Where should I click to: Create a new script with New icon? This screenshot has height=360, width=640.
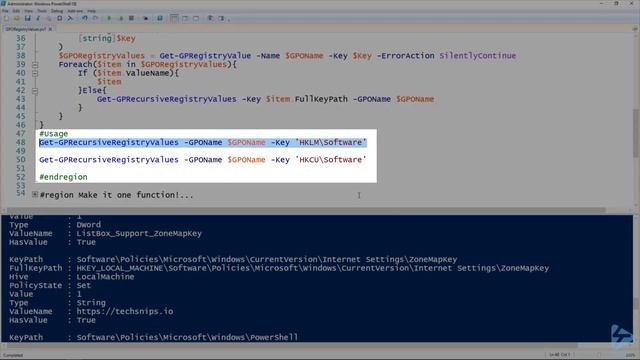tap(6, 18)
